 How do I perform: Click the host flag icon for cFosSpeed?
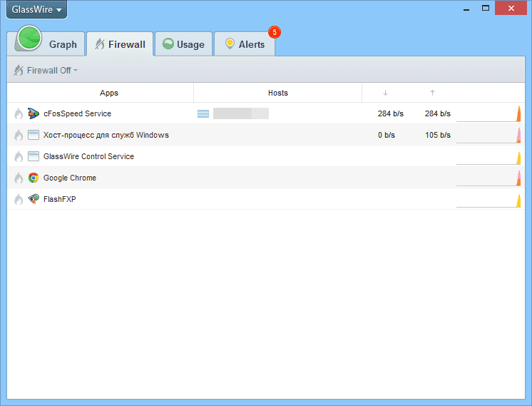(203, 113)
